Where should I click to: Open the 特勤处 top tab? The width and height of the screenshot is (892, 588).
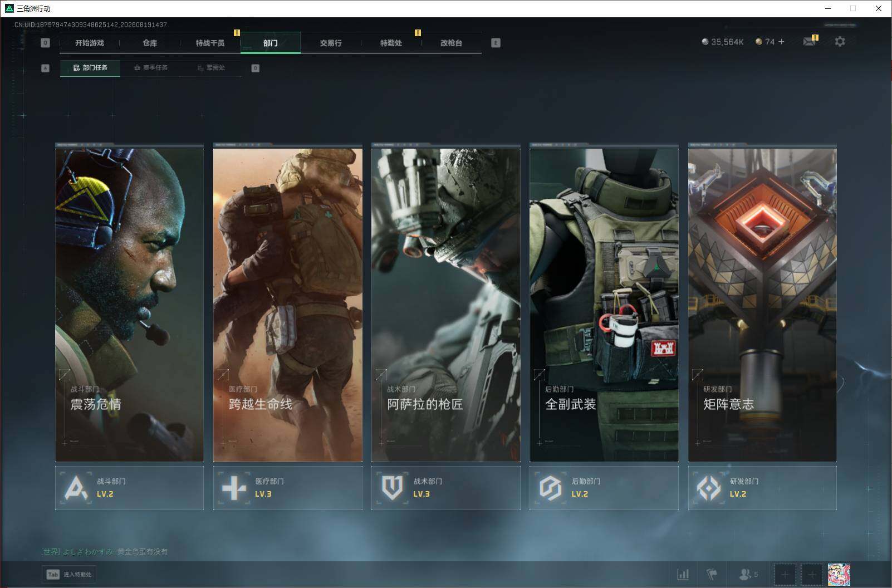coord(391,43)
